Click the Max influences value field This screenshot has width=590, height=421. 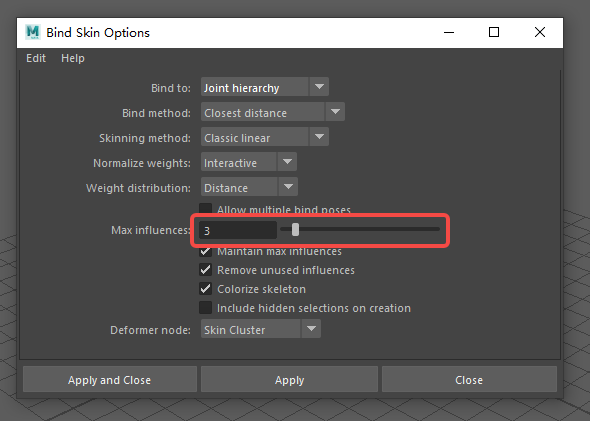238,230
